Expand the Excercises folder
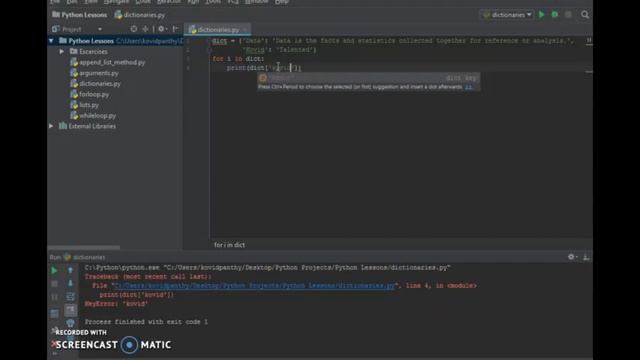Screen dimensions: 640x360 62,51
